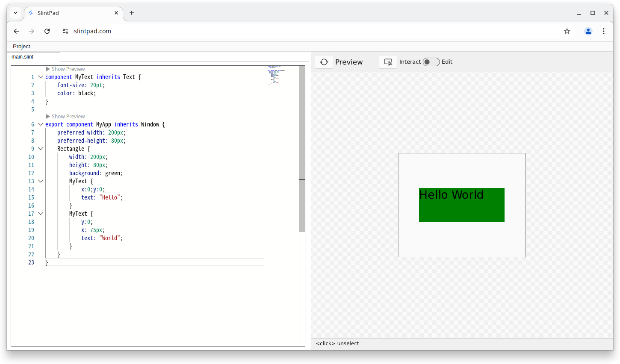Image resolution: width=620 pixels, height=364 pixels.
Task: Collapse the MyText component fold on line 1
Action: pos(41,77)
